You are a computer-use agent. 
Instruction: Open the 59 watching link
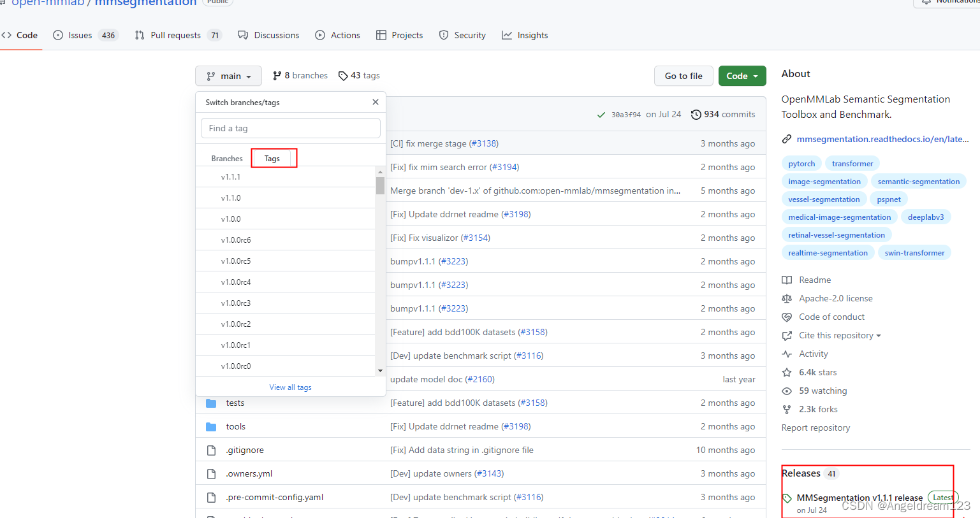[815, 391]
